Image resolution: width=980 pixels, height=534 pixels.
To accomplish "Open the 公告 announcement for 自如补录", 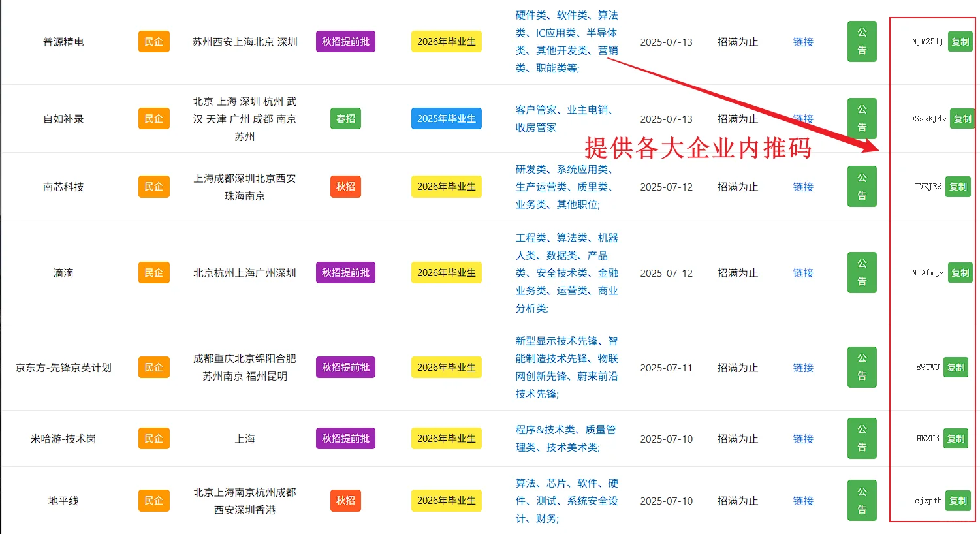I will (862, 118).
